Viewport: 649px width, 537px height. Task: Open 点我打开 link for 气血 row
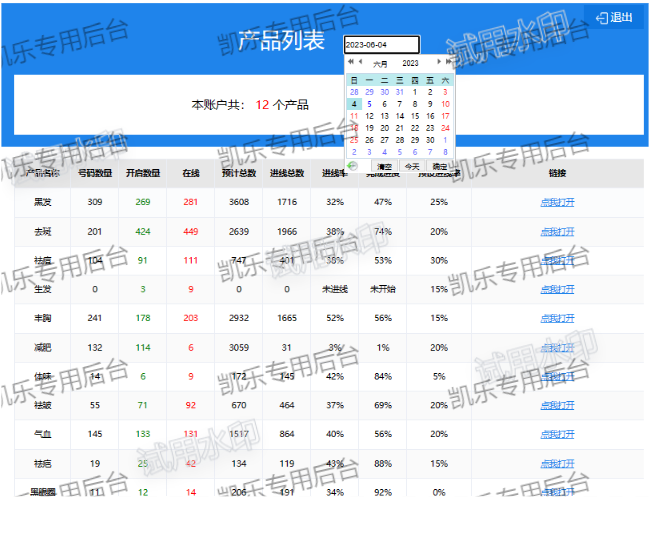point(557,435)
